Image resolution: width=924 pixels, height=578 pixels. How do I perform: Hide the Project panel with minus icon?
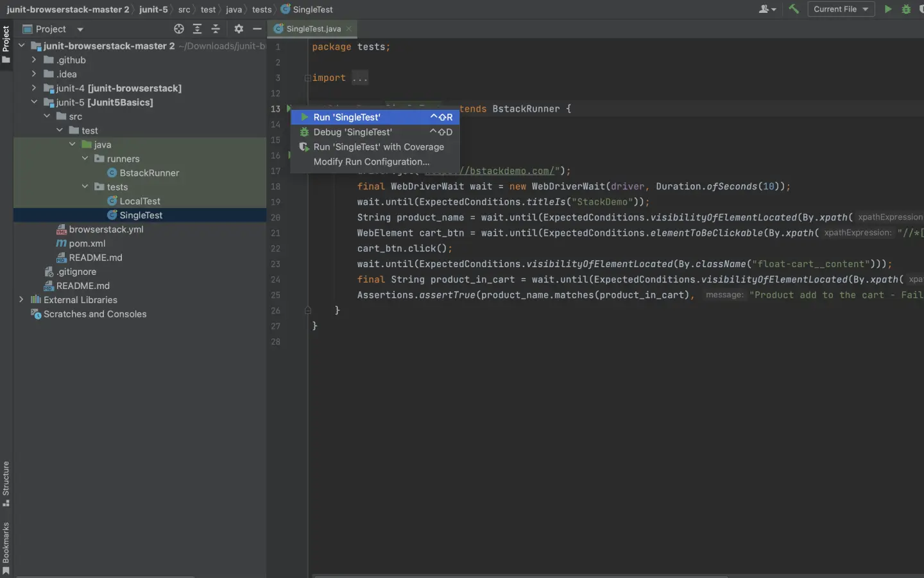(x=257, y=29)
